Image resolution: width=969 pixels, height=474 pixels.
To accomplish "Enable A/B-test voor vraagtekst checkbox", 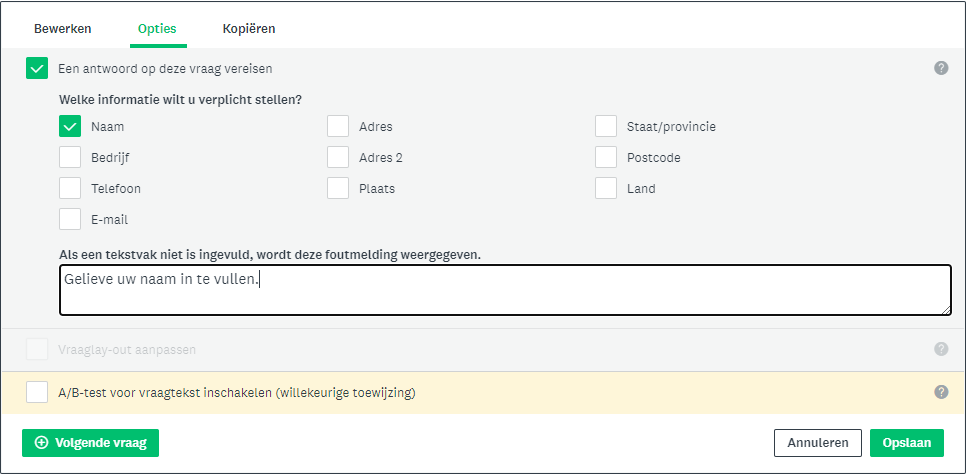I will [x=37, y=392].
